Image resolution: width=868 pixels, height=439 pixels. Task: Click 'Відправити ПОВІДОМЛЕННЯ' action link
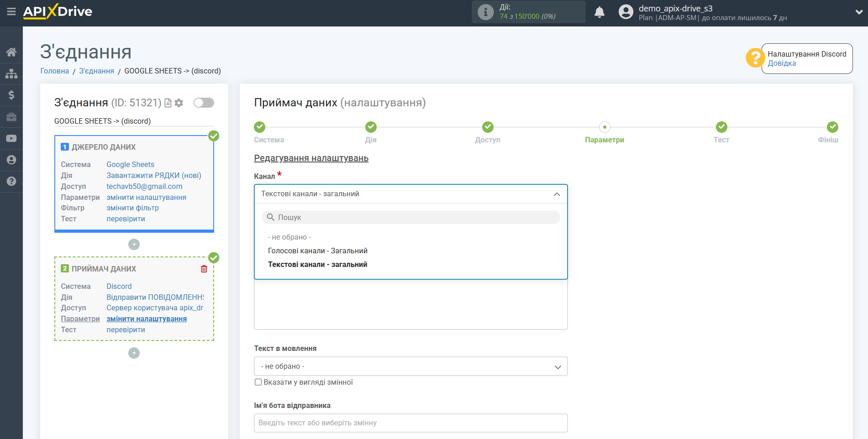click(x=155, y=297)
